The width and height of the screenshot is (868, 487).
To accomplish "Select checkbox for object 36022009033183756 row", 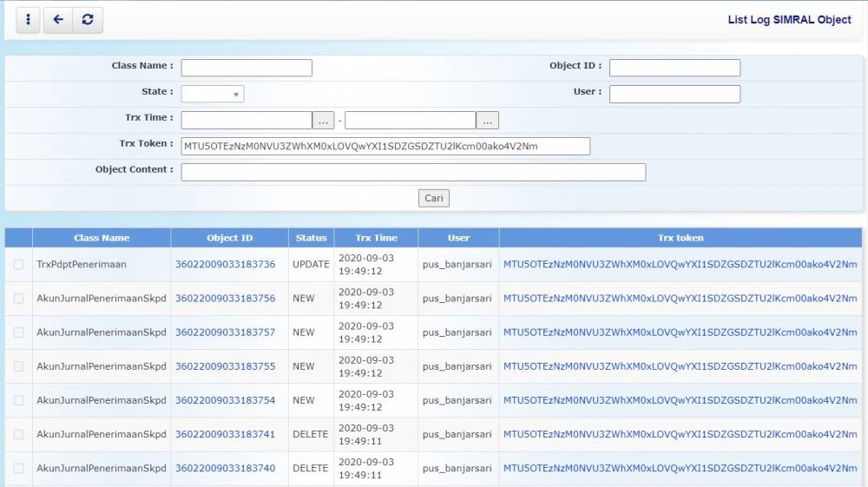I will [x=18, y=299].
